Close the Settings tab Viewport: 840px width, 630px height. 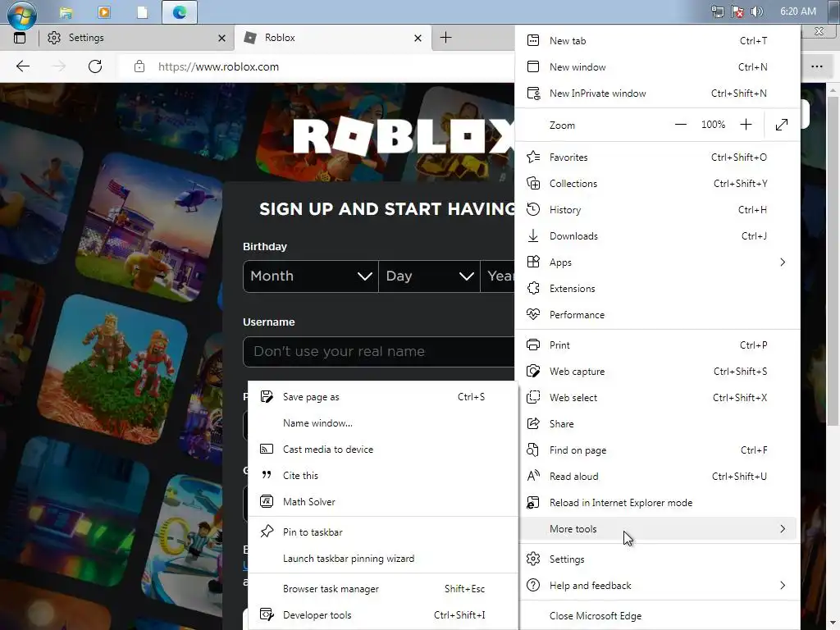[221, 38]
